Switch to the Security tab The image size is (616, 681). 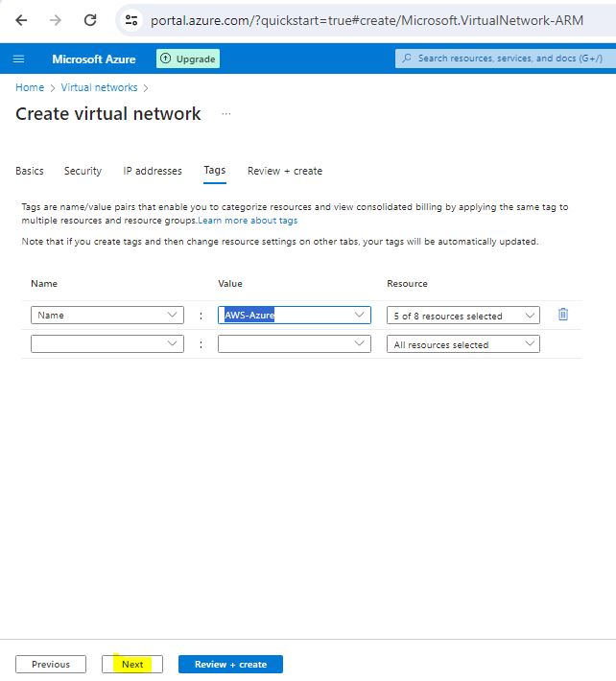(x=83, y=171)
